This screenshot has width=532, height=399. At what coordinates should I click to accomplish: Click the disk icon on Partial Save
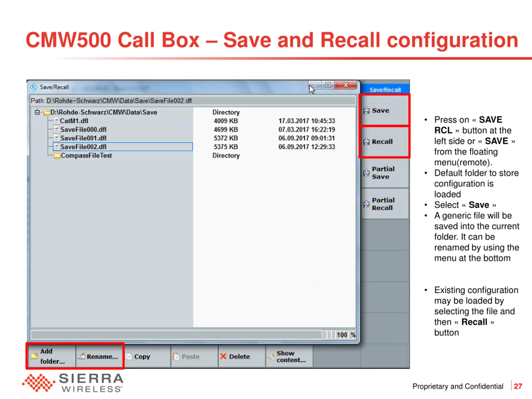tap(366, 173)
